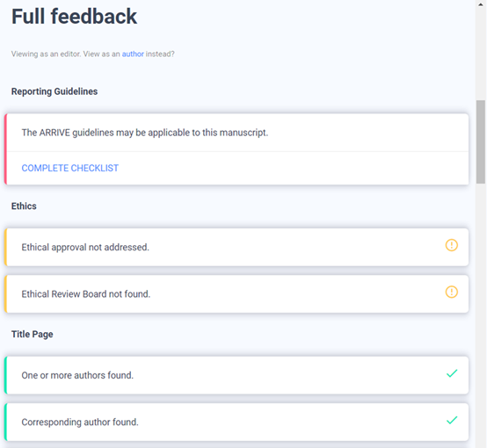487x448 pixels.
Task: Click warning icon beside Ethical approval not addressed
Action: click(x=451, y=245)
